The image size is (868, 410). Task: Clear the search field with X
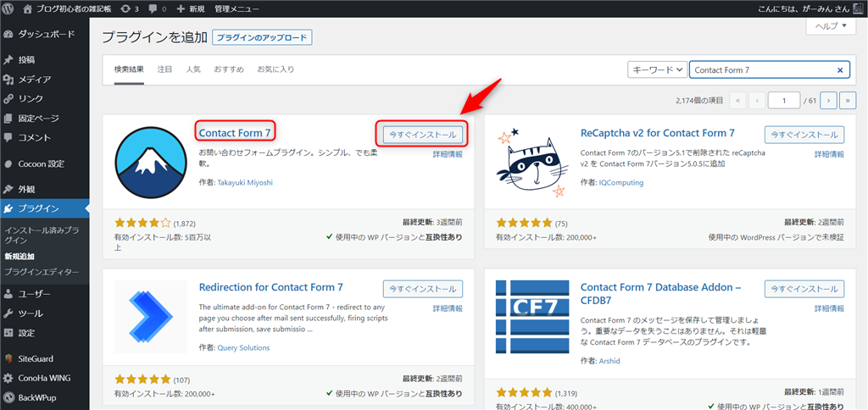pyautogui.click(x=840, y=70)
